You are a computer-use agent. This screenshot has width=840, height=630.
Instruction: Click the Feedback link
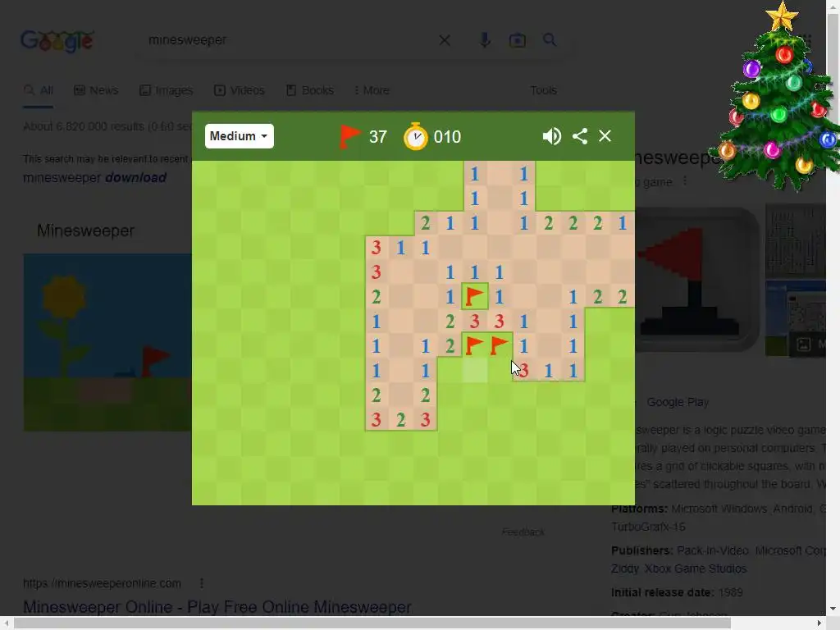[523, 532]
